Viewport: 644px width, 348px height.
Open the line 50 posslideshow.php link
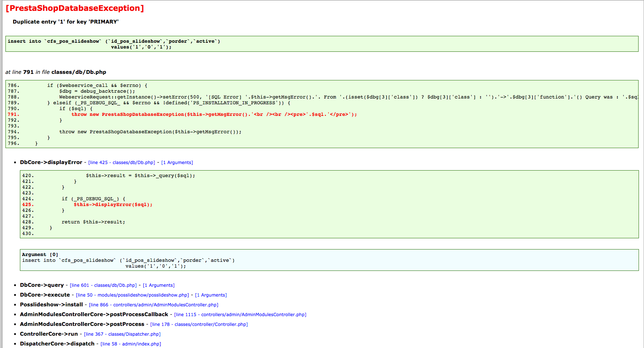(x=132, y=295)
